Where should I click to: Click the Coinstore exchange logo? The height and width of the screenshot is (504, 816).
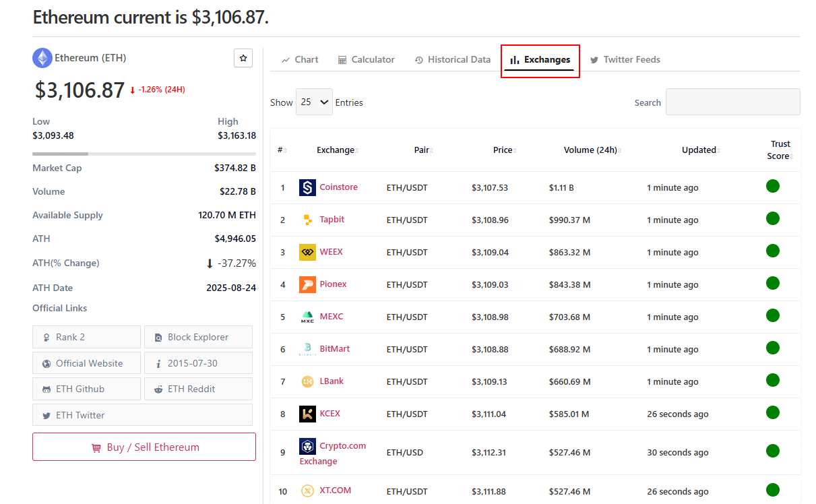[x=307, y=187]
